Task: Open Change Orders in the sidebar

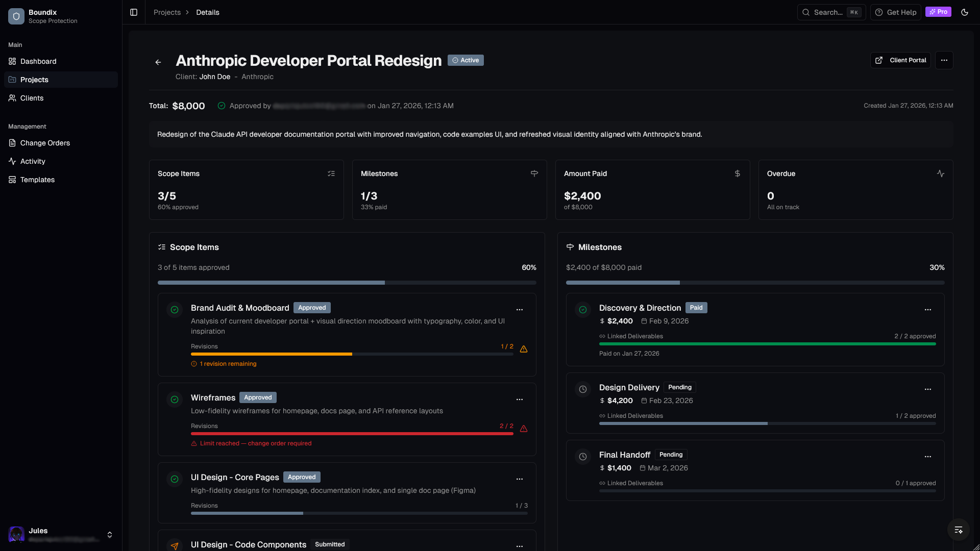Action: (61, 143)
